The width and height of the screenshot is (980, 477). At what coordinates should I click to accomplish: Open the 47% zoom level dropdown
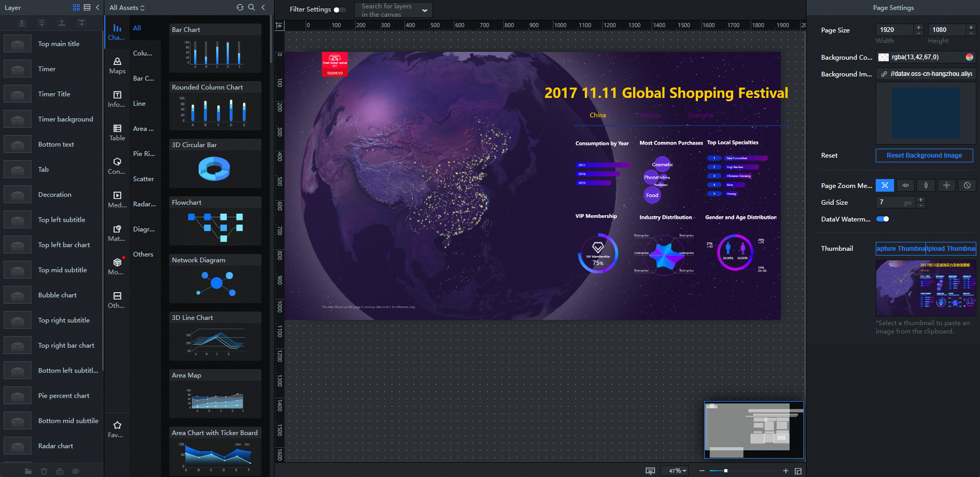click(x=674, y=471)
